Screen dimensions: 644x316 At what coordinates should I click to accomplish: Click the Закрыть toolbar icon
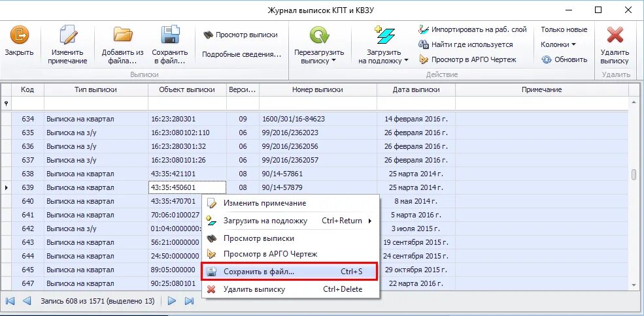tap(20, 35)
